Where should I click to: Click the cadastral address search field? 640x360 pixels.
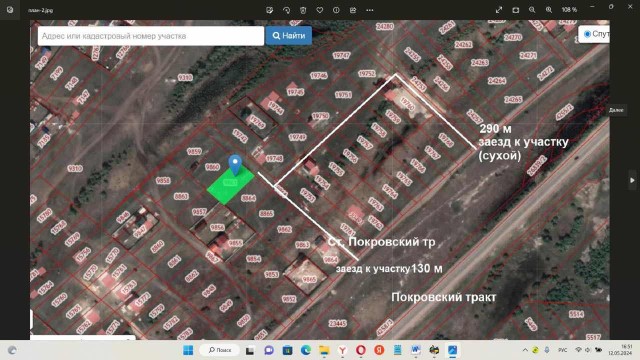pyautogui.click(x=151, y=36)
